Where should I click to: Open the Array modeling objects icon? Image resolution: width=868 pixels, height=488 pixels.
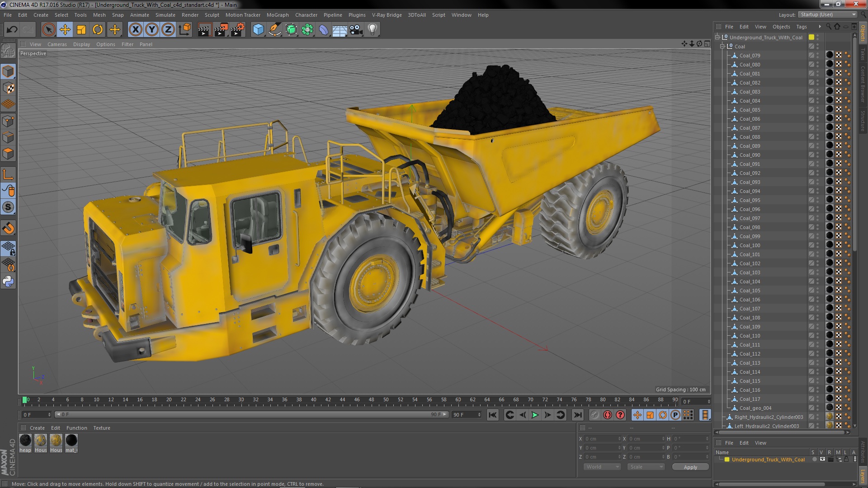click(x=307, y=30)
